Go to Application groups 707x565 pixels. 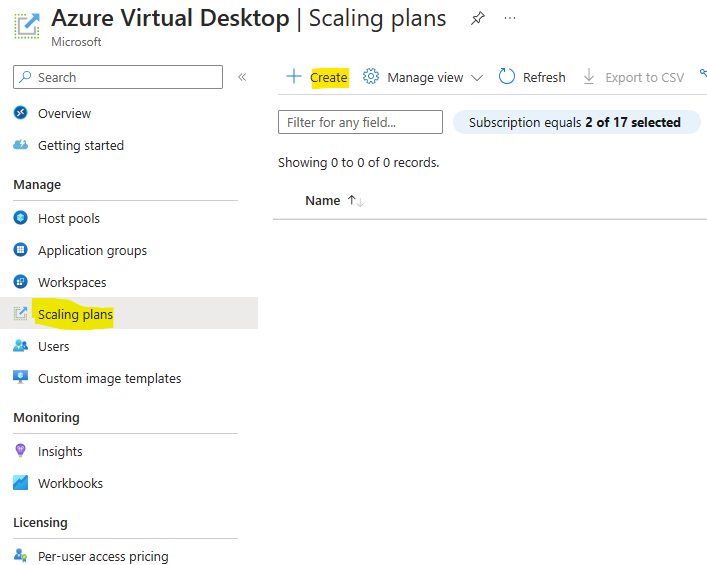pos(92,251)
